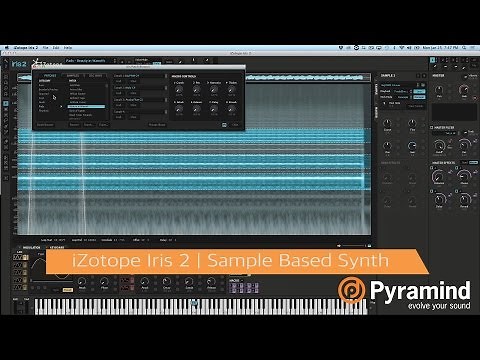Select the first LFO row in the modulation list
480x360 pixels.
coord(21,258)
